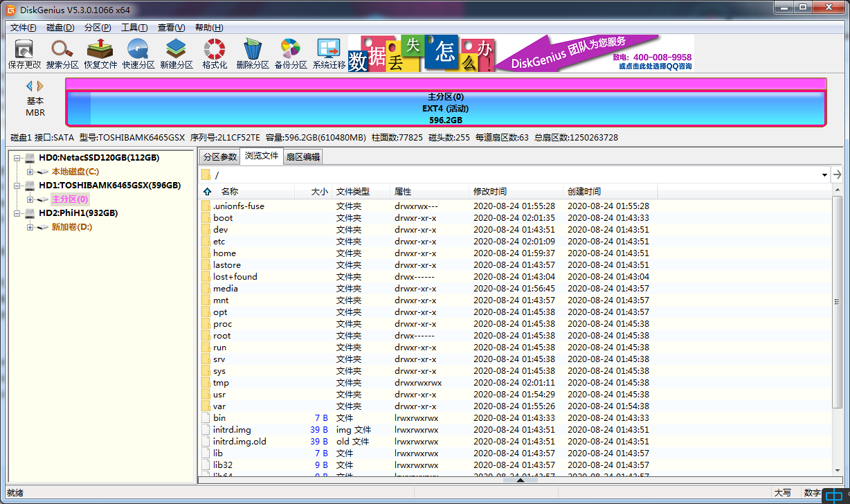This screenshot has height=504, width=850.
Task: Expand the 本地磁盘(C:) tree node
Action: 30,172
